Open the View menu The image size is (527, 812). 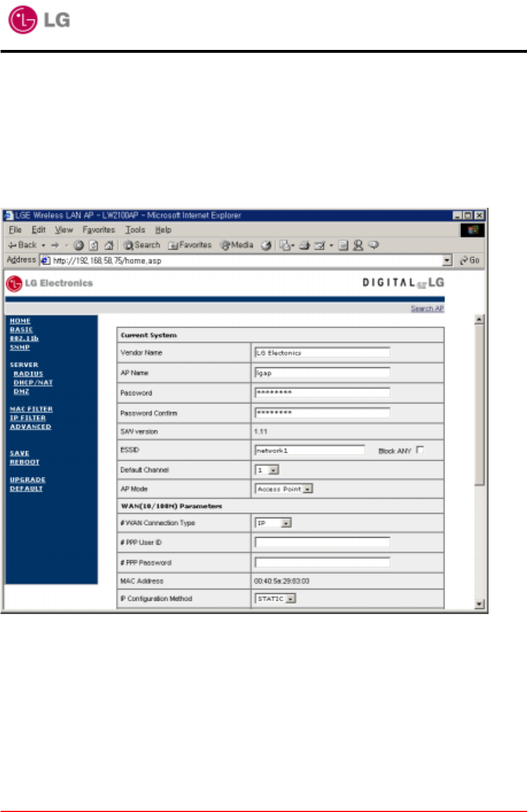tap(64, 230)
